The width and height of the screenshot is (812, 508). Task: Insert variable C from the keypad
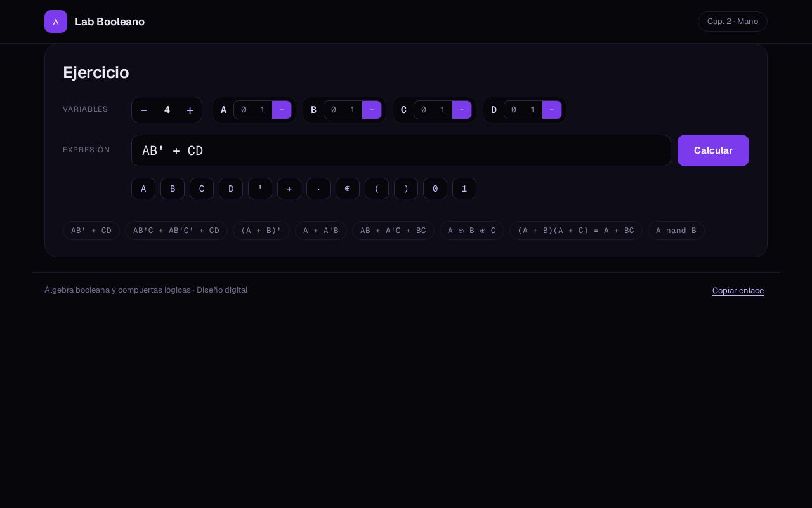tap(202, 189)
